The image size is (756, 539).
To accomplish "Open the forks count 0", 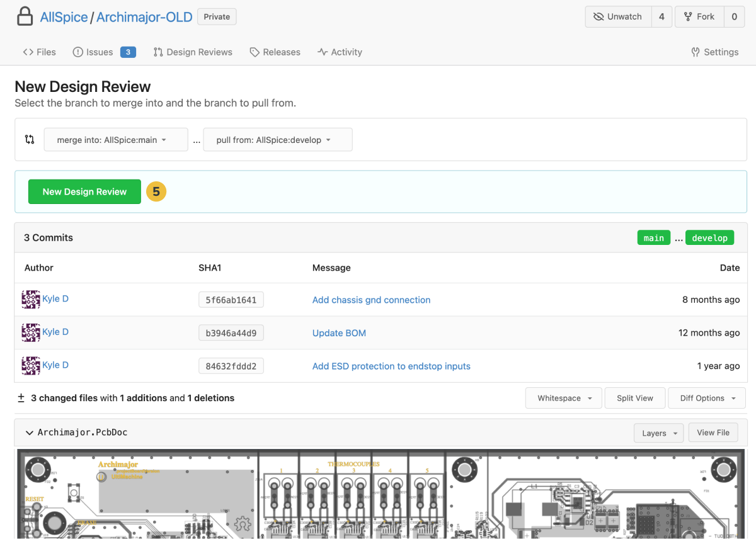I will [x=734, y=17].
